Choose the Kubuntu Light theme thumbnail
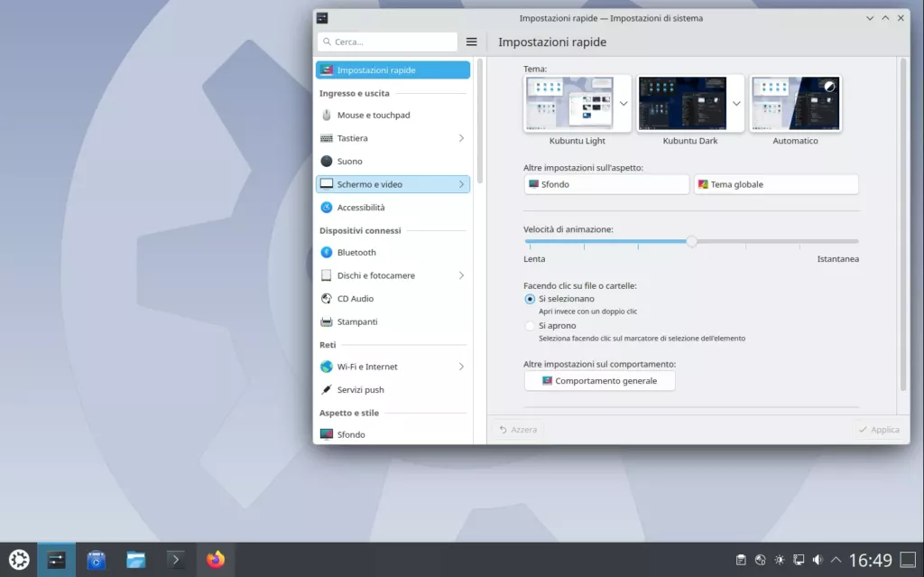 click(570, 103)
